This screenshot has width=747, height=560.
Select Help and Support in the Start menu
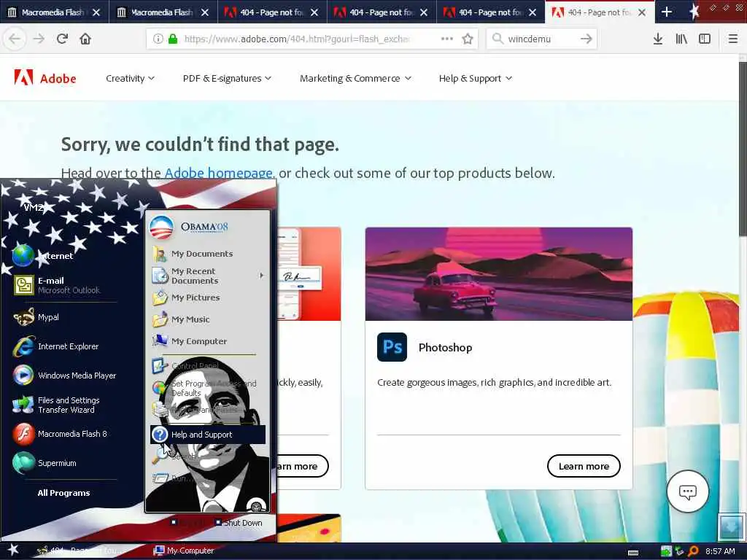208,435
